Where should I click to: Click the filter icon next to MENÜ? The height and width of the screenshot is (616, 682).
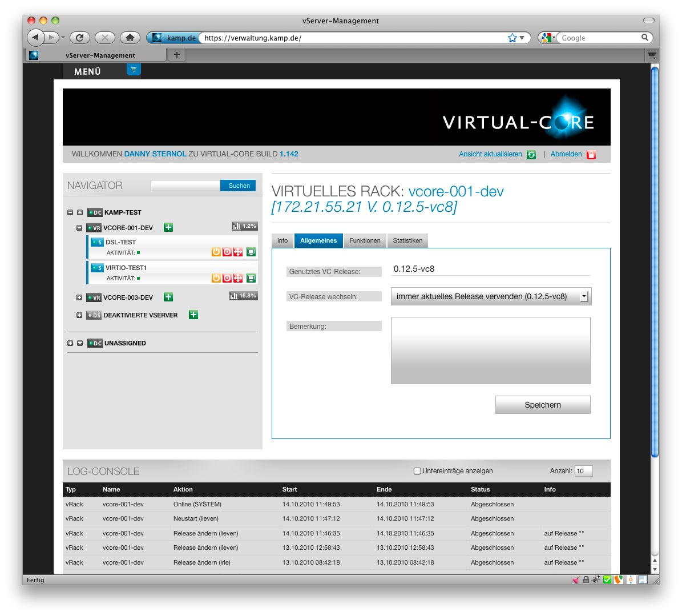[133, 69]
